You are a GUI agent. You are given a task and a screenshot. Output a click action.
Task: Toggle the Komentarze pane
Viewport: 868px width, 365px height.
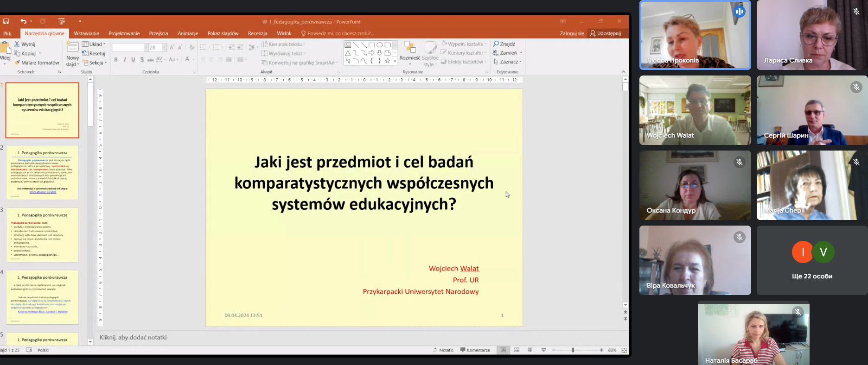[x=475, y=350]
